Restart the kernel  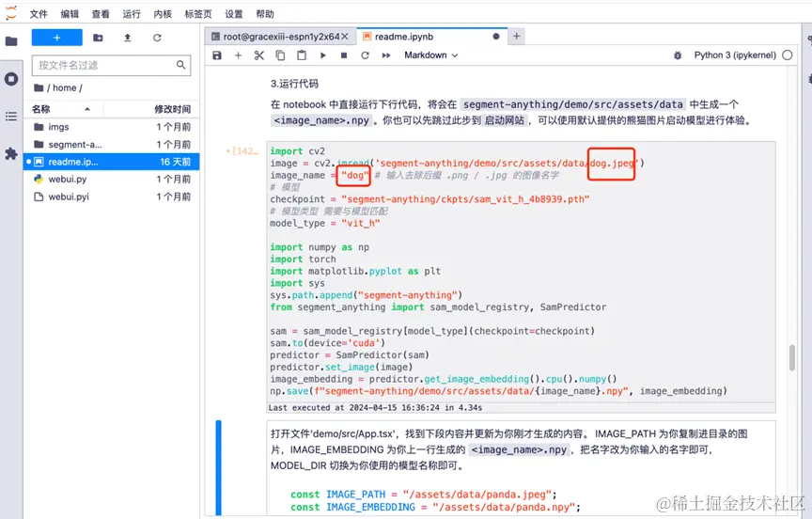click(365, 55)
